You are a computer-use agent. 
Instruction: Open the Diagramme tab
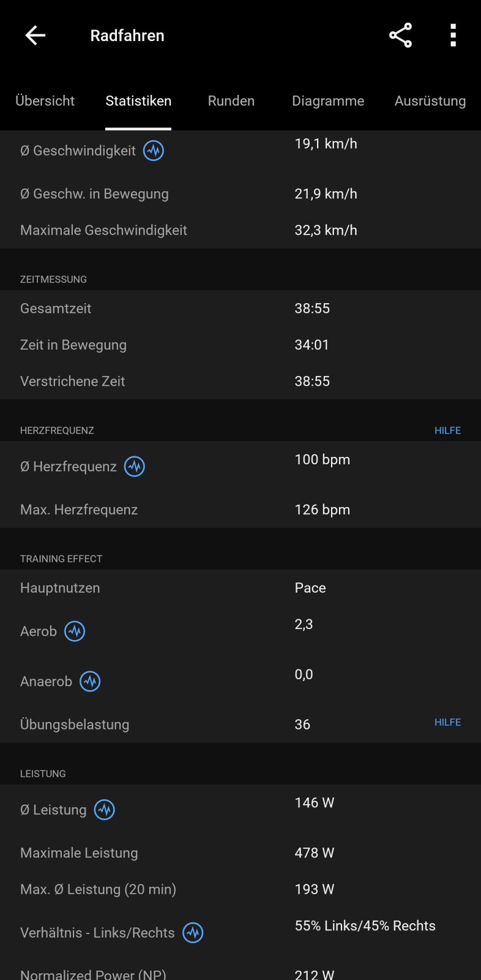click(x=328, y=101)
